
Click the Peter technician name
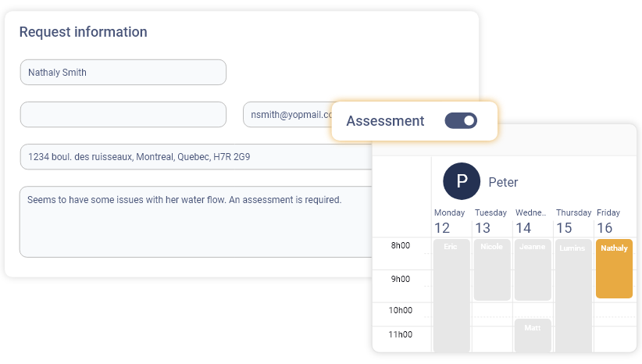503,182
